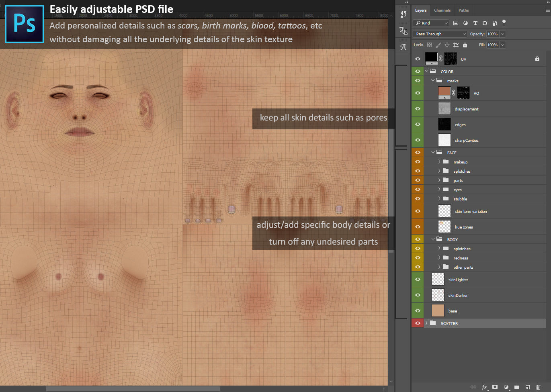This screenshot has width=551, height=392.
Task: Toggle visibility of FACE group
Action: click(418, 152)
